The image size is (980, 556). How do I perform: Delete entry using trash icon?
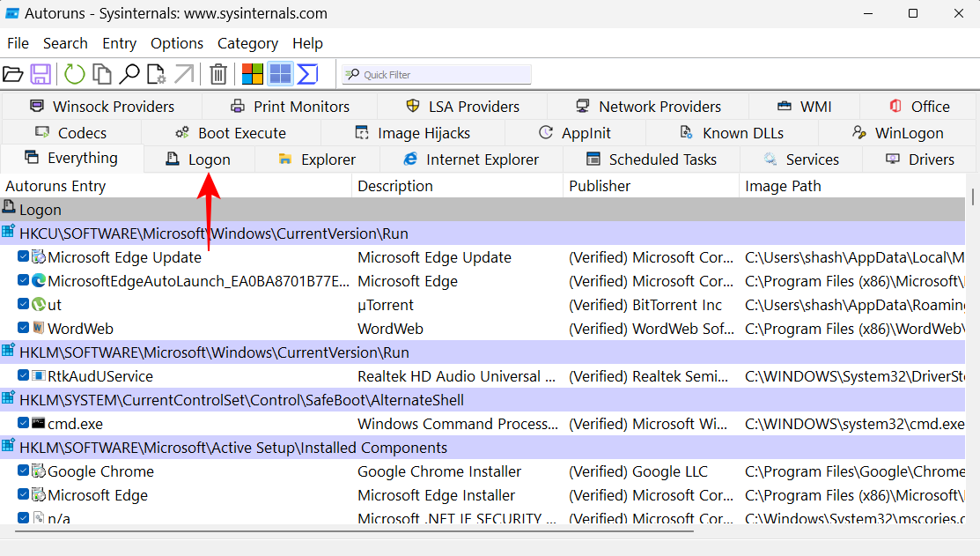tap(218, 74)
